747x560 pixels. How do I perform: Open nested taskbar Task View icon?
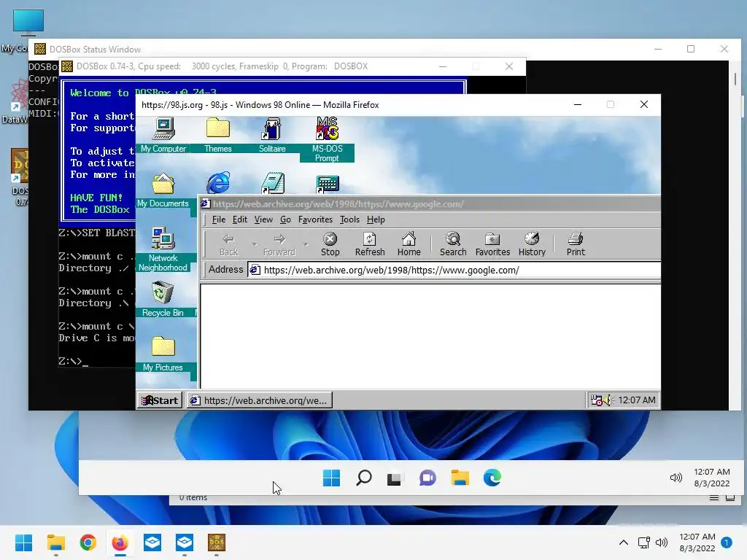tap(394, 478)
